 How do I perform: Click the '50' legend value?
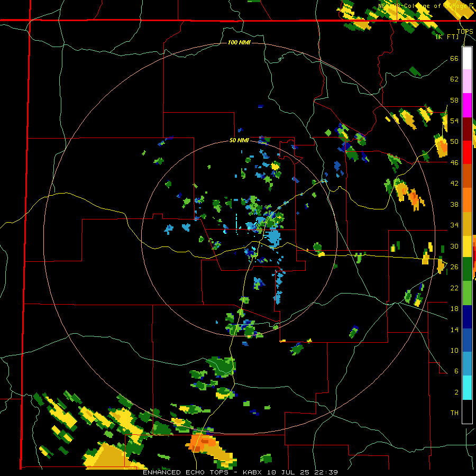[454, 142]
